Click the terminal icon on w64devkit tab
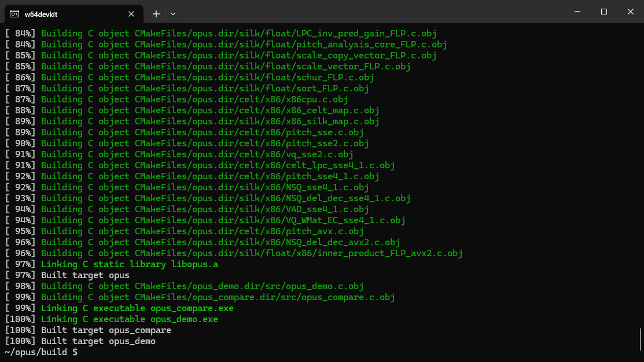The width and height of the screenshot is (644, 362). 14,14
